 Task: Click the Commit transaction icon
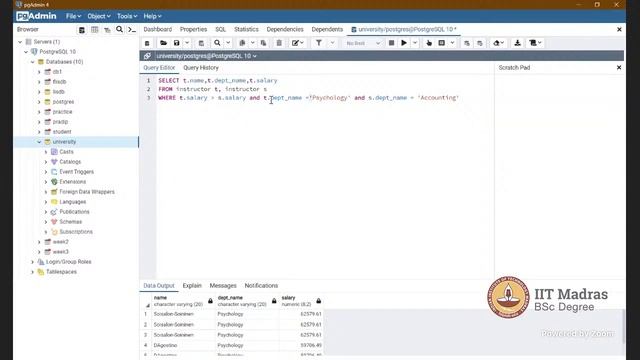point(467,43)
